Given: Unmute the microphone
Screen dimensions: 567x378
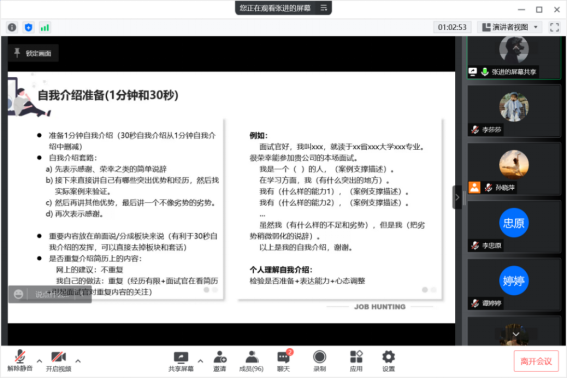Looking at the screenshot, I should click(x=20, y=361).
